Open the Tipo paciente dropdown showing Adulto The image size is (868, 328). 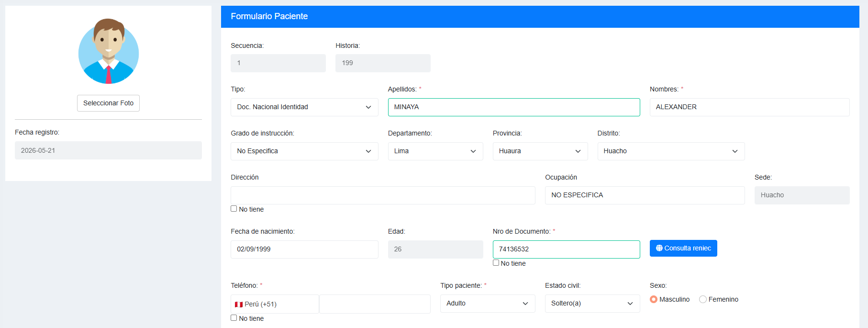pos(488,304)
